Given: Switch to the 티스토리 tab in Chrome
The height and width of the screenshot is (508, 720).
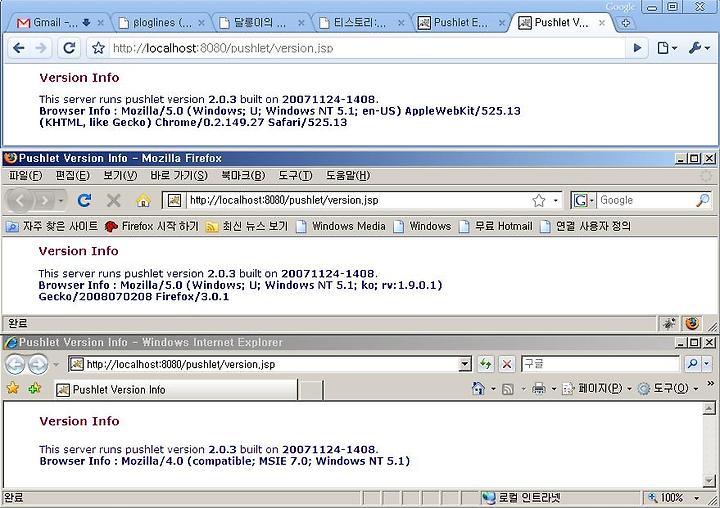Looking at the screenshot, I should pyautogui.click(x=361, y=23).
